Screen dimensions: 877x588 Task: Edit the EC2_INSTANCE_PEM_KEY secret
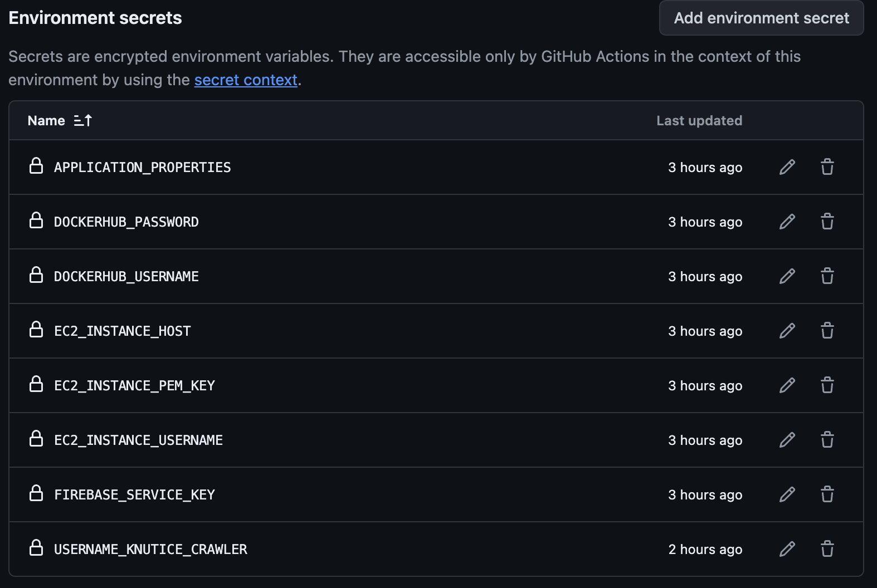[787, 385]
